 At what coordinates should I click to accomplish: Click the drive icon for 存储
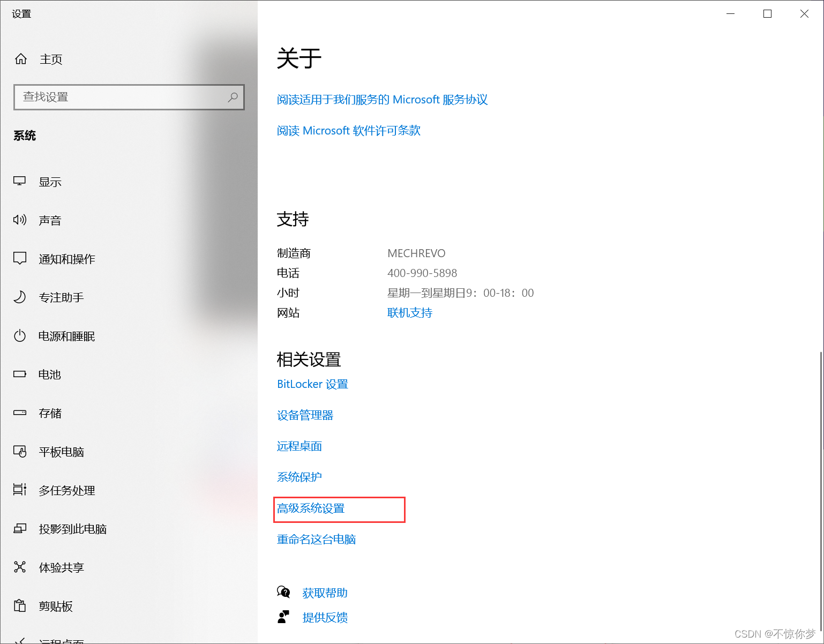20,413
